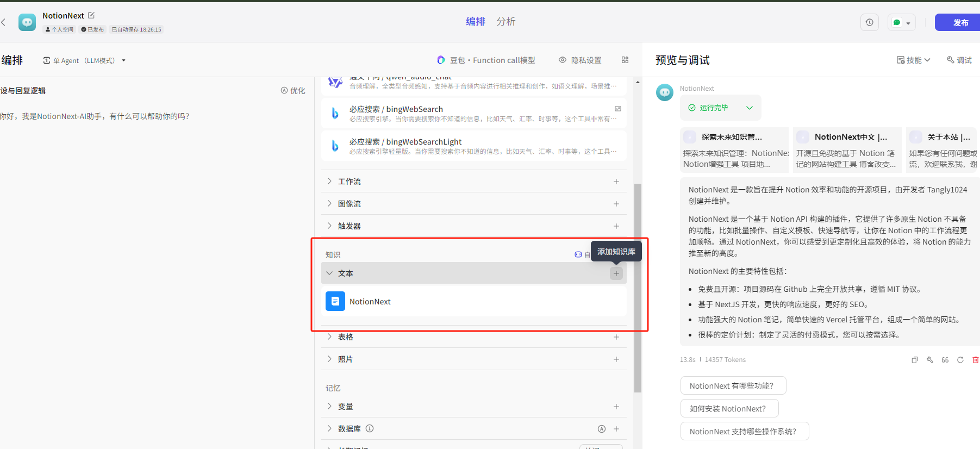Screen dimensions: 980x449
Task: Add a workflow with the 工作流 plus
Action: tap(616, 182)
